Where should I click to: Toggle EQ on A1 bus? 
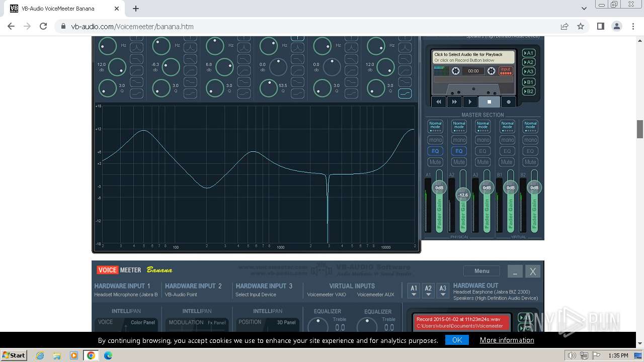(435, 151)
